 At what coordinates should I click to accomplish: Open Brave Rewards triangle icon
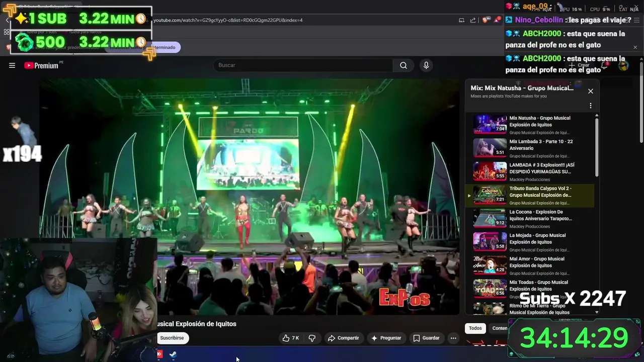coord(498,20)
